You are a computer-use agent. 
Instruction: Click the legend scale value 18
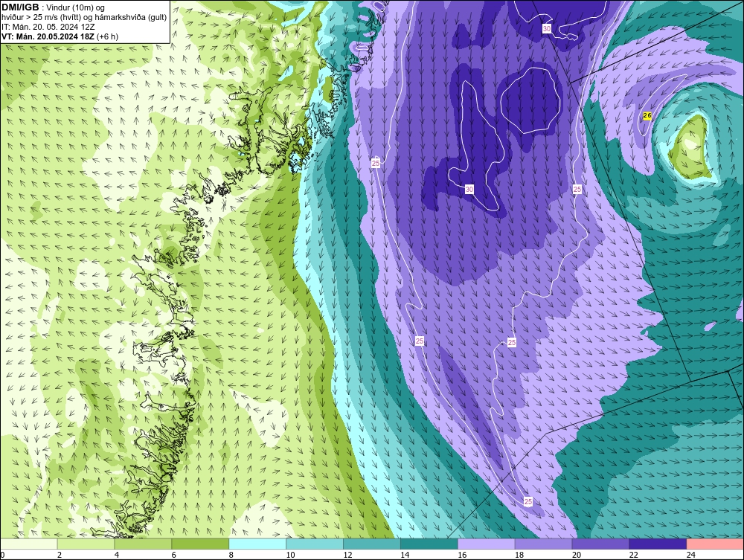point(519,555)
